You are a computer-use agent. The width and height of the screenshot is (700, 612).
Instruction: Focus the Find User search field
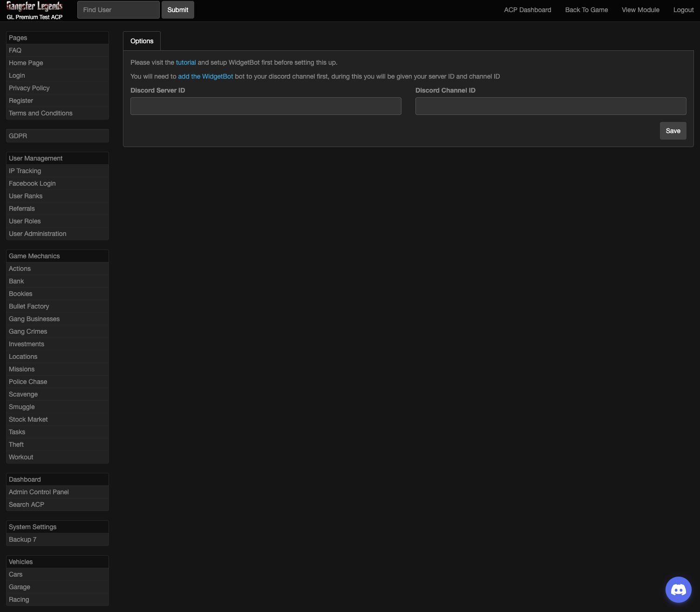pyautogui.click(x=118, y=10)
